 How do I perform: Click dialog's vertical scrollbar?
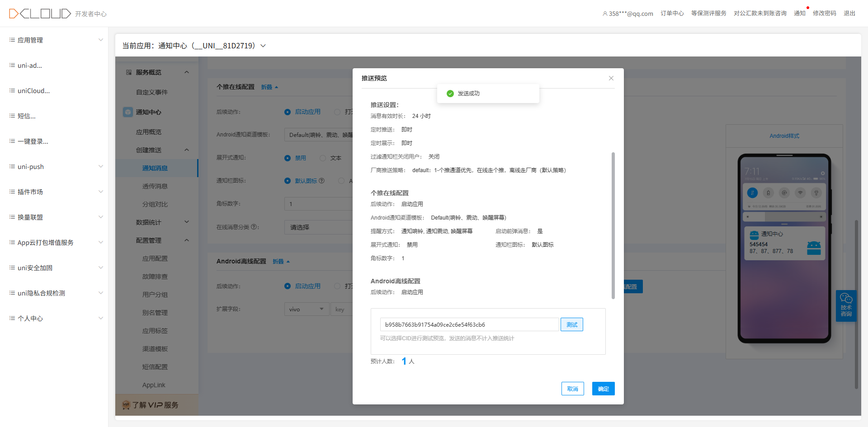[613, 225]
